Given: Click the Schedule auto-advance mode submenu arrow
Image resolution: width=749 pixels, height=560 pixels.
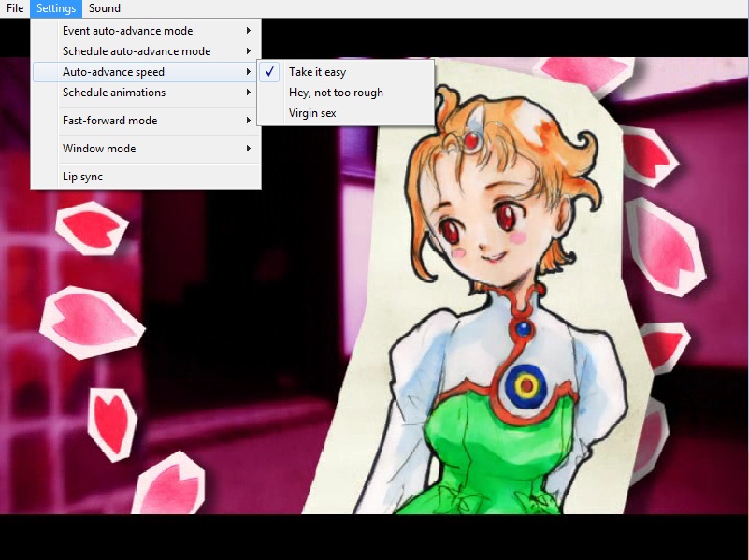Looking at the screenshot, I should point(249,51).
